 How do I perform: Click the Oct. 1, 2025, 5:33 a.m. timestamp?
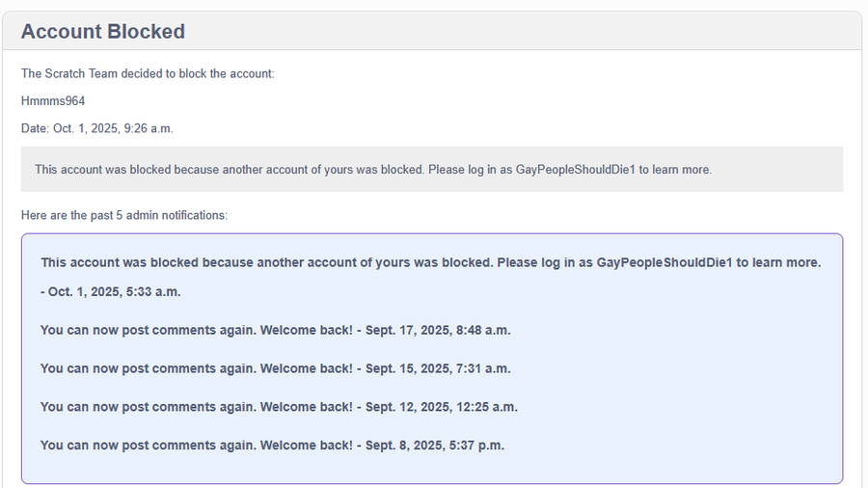pyautogui.click(x=114, y=291)
